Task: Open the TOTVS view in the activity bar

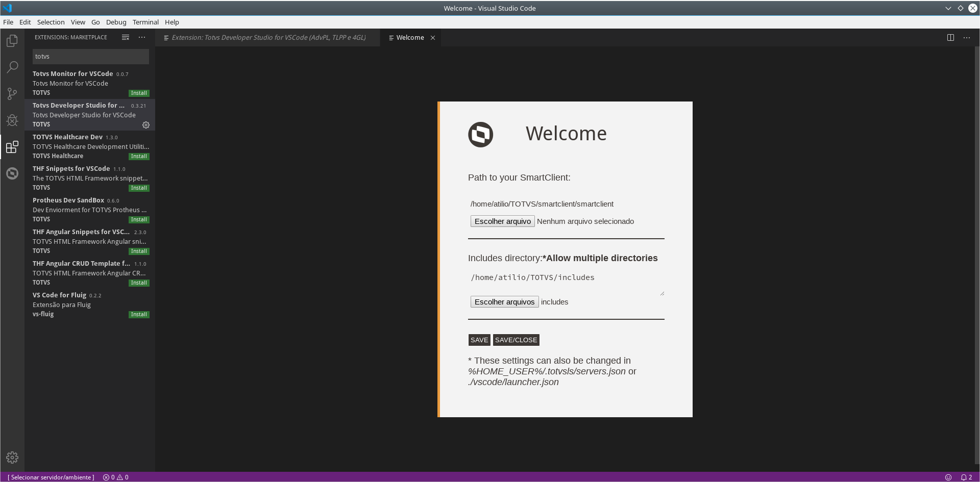Action: coord(12,173)
